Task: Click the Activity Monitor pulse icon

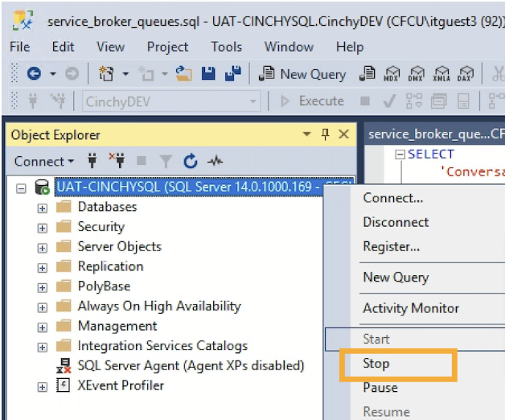Action: tap(215, 161)
